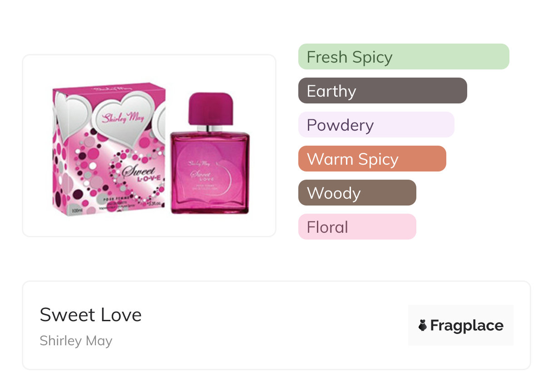Choose the Powdery accord bar
Image resolution: width=553 pixels, height=392 pixels.
(376, 125)
